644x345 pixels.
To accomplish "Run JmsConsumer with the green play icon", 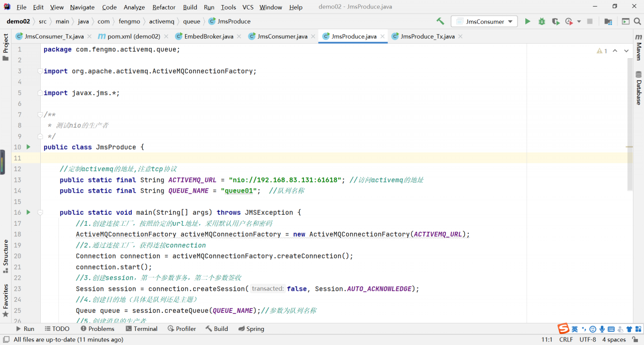I will (527, 22).
